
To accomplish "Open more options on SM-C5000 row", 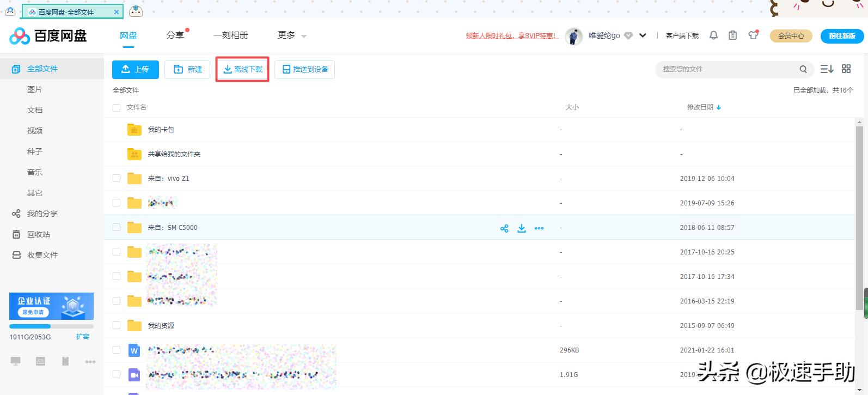I will coord(539,228).
